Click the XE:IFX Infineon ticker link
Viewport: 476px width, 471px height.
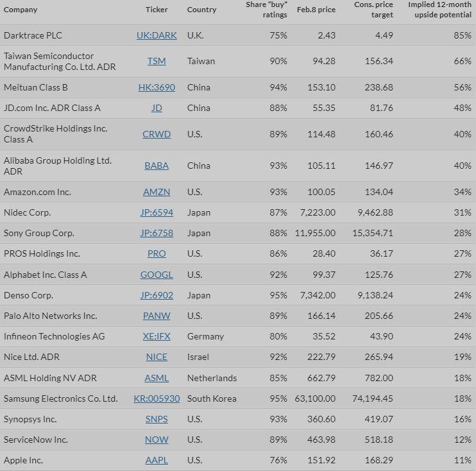tap(157, 336)
